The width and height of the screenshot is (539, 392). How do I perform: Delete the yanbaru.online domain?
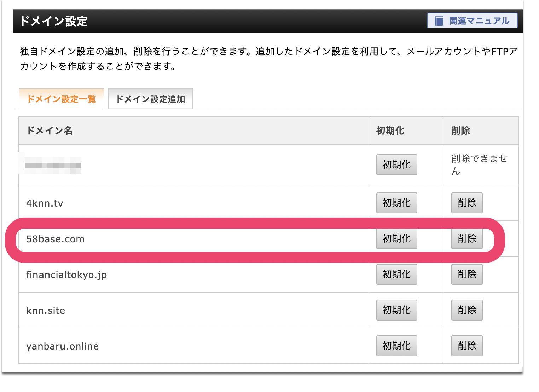pyautogui.click(x=466, y=346)
